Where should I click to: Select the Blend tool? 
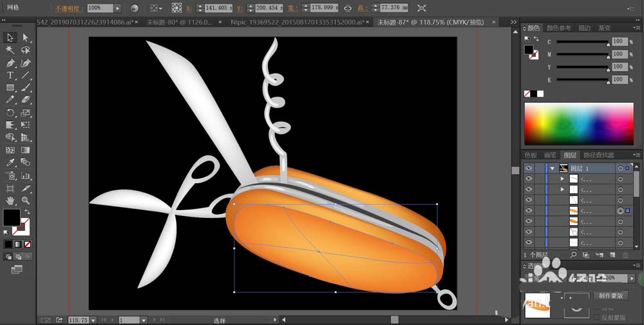click(26, 162)
